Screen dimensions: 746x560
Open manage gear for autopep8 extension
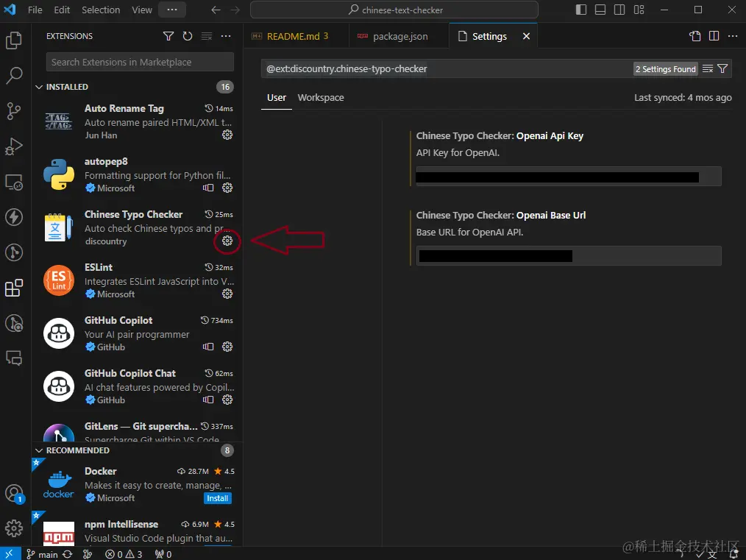(227, 188)
